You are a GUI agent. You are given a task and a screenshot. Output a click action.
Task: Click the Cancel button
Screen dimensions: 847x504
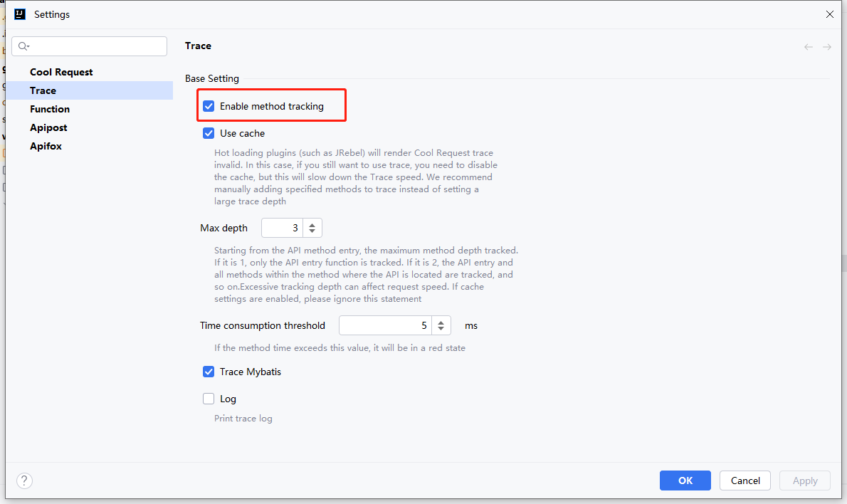[745, 481]
